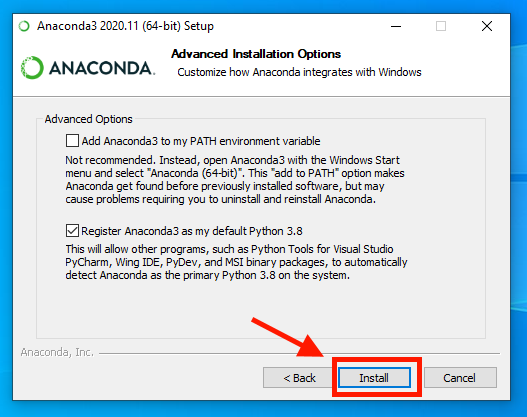Click the 'Advanced Installation Options' heading

[x=256, y=54]
